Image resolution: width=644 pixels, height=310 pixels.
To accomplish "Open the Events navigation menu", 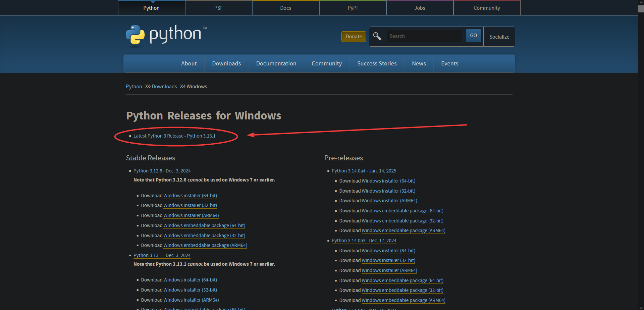I will pyautogui.click(x=449, y=63).
